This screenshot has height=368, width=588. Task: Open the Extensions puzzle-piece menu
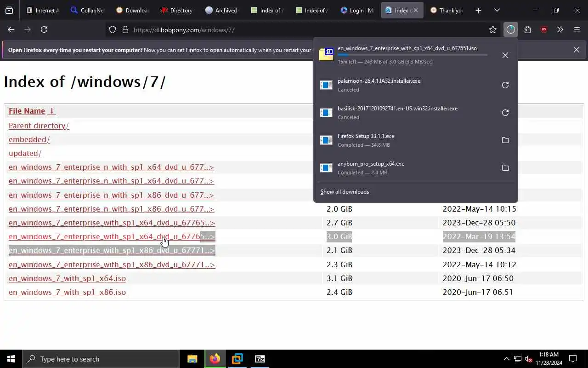coord(527,29)
